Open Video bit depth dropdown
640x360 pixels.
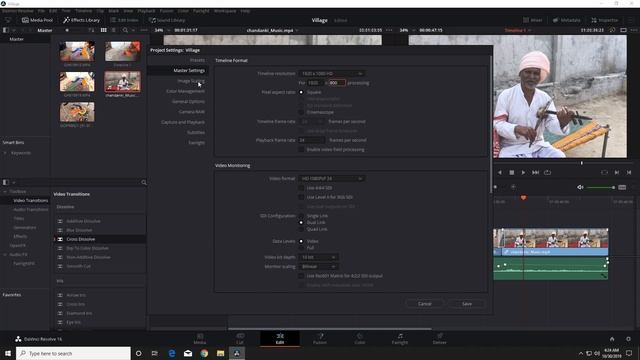[x=318, y=257]
